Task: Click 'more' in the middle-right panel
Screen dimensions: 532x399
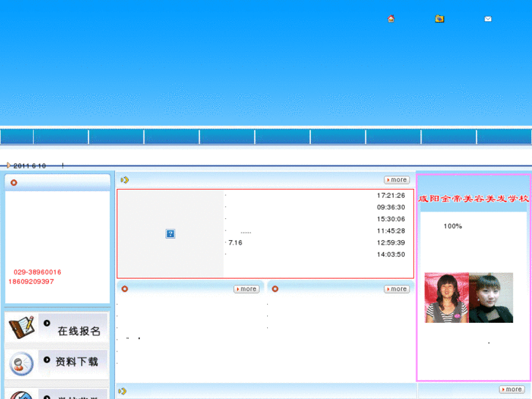Action: pyautogui.click(x=397, y=289)
